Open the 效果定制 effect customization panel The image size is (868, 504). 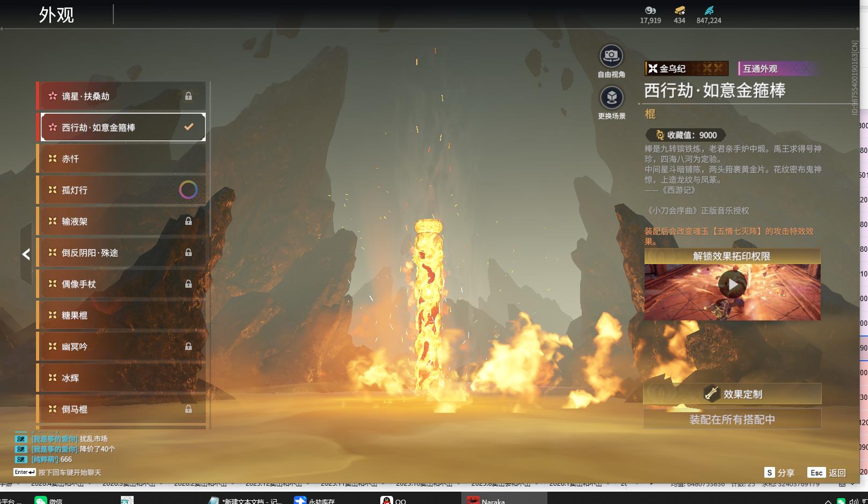click(x=732, y=394)
